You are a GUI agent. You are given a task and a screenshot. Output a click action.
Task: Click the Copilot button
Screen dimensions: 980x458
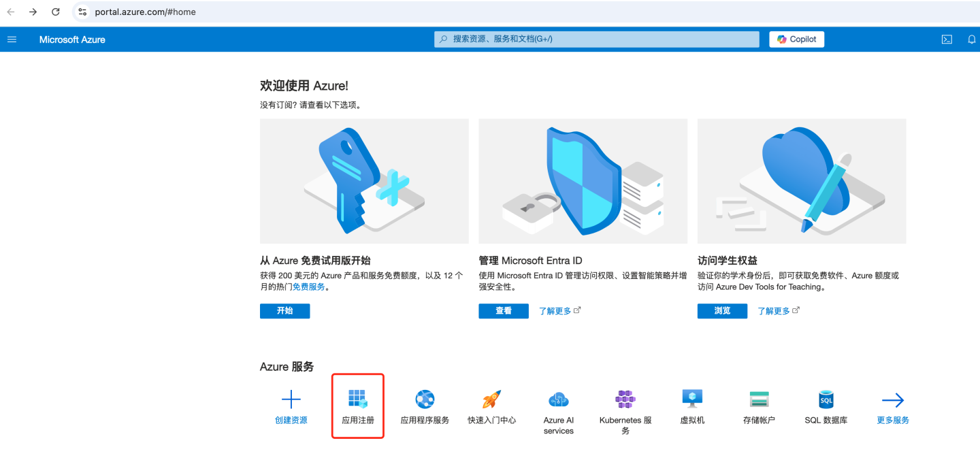[797, 39]
